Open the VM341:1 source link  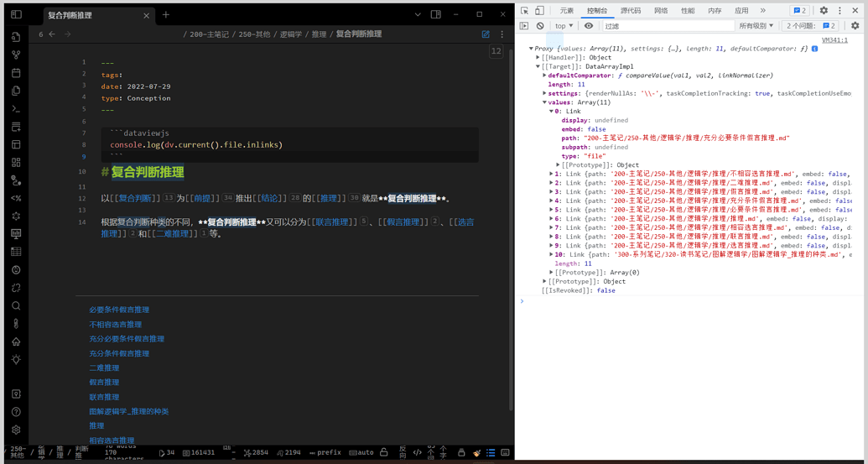coord(834,40)
